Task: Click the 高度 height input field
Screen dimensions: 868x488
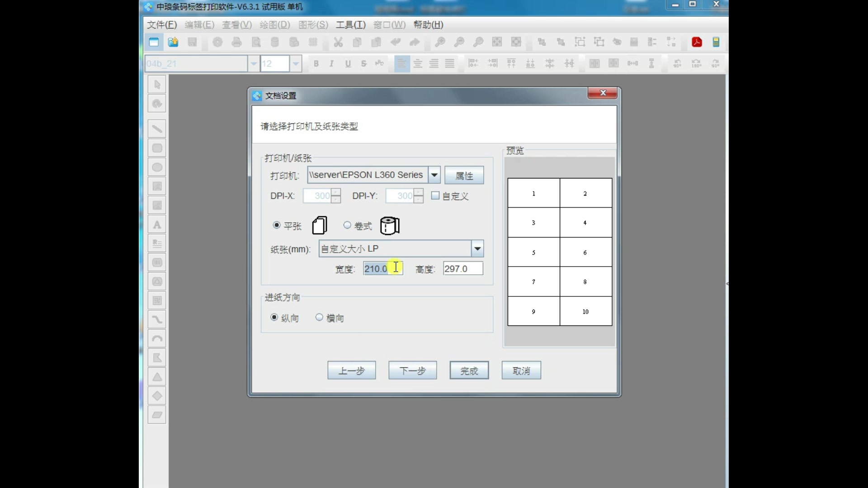Action: [462, 268]
